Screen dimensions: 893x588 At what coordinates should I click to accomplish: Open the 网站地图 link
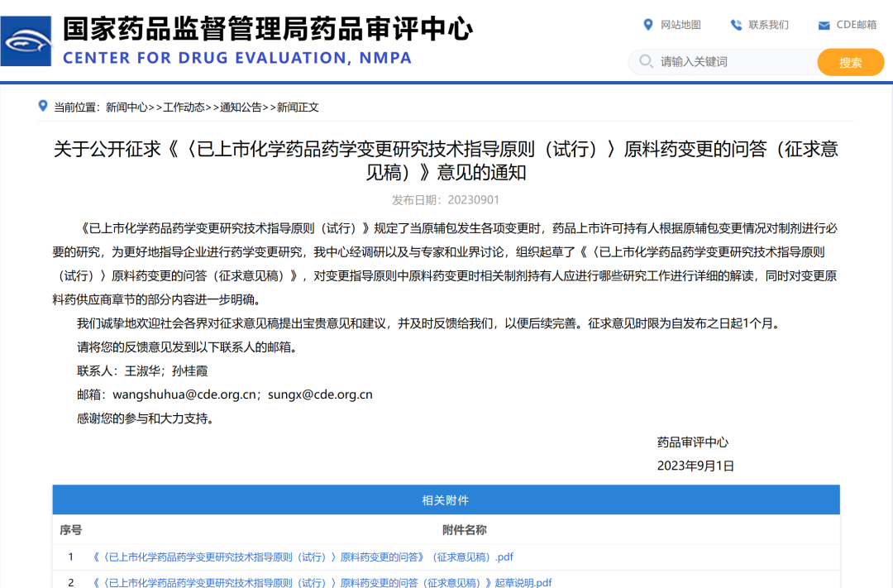pos(680,25)
